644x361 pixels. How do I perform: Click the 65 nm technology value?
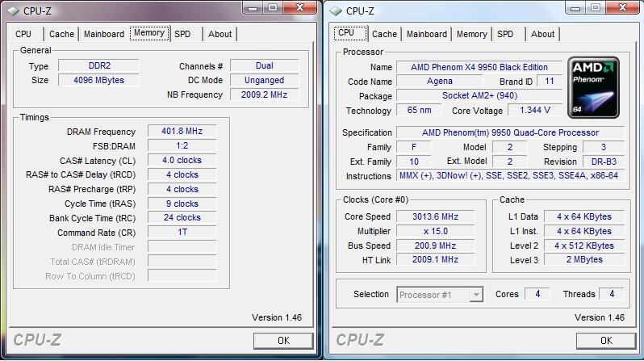419,110
